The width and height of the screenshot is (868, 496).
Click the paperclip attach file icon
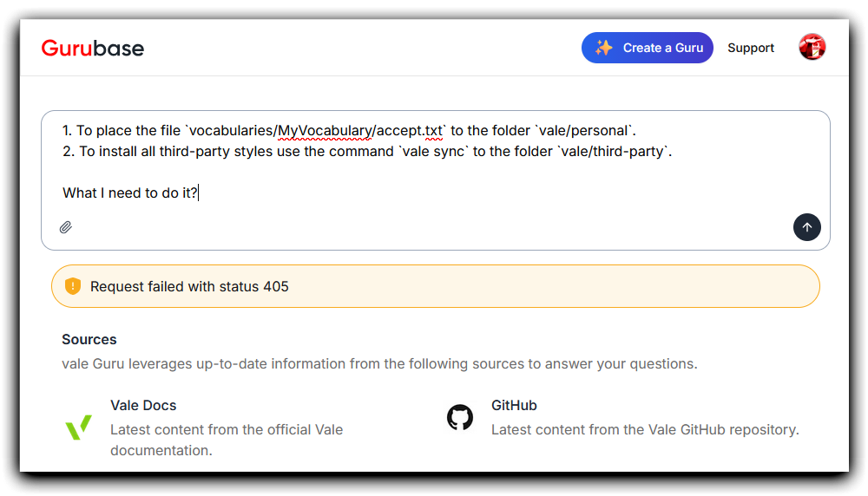point(66,227)
